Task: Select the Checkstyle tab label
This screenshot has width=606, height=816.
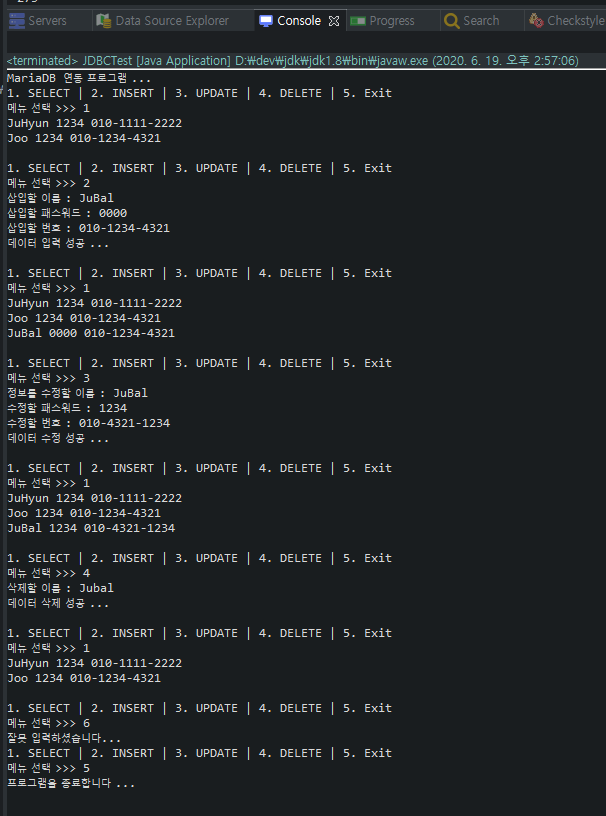Action: (x=576, y=21)
